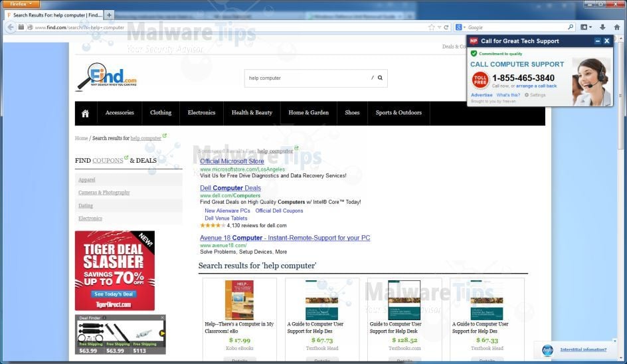Click Dell Venue Tablets sublink
This screenshot has height=364, width=627.
pyautogui.click(x=226, y=219)
